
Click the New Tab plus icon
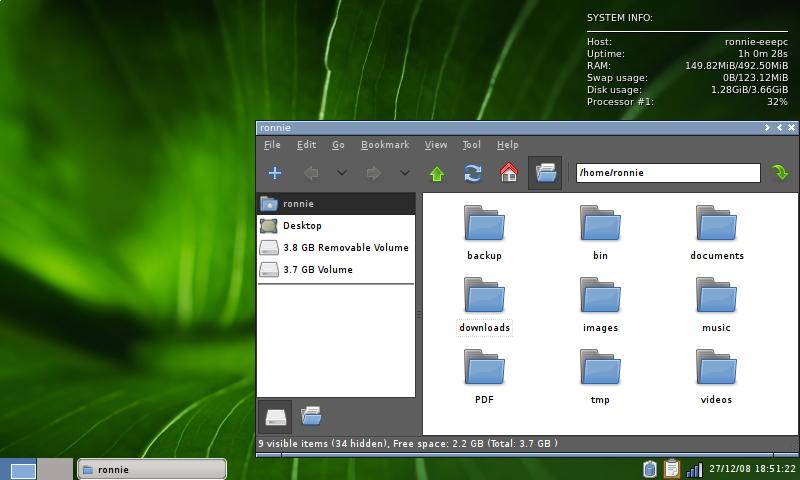coord(275,173)
